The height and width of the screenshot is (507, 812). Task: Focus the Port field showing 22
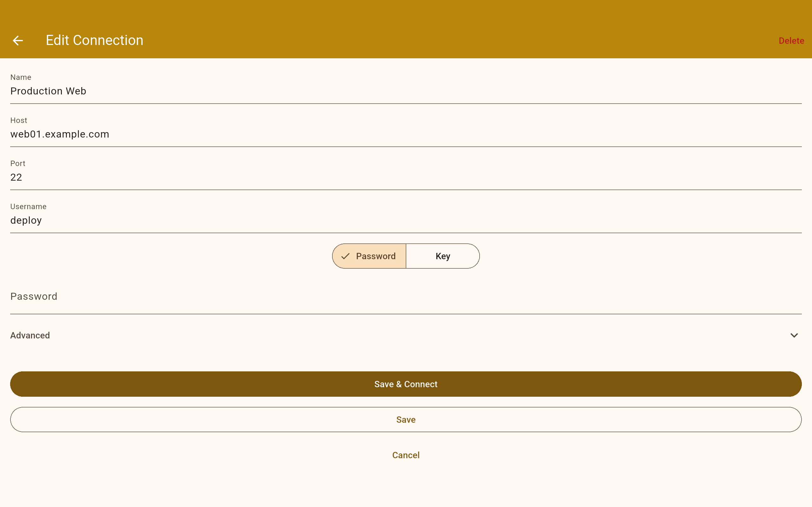pos(405,177)
